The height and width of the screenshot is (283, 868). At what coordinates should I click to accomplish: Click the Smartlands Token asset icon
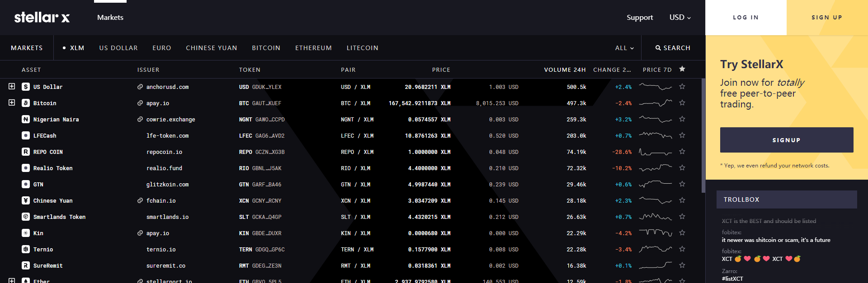click(x=26, y=217)
